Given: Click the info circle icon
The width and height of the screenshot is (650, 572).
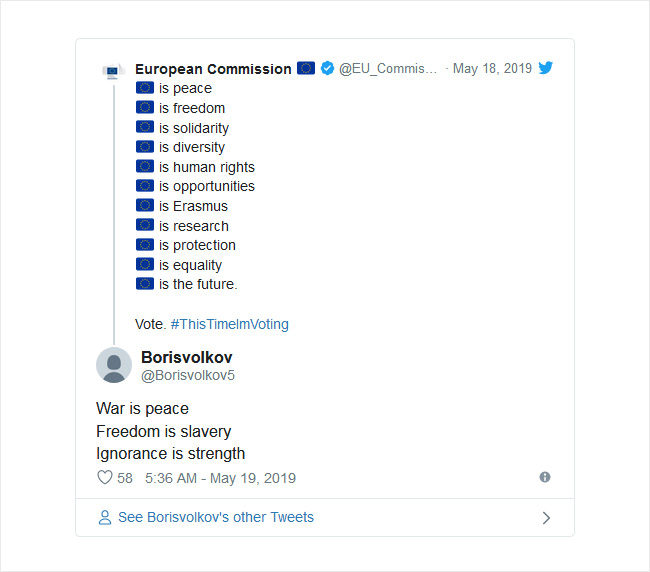Looking at the screenshot, I should coord(545,477).
